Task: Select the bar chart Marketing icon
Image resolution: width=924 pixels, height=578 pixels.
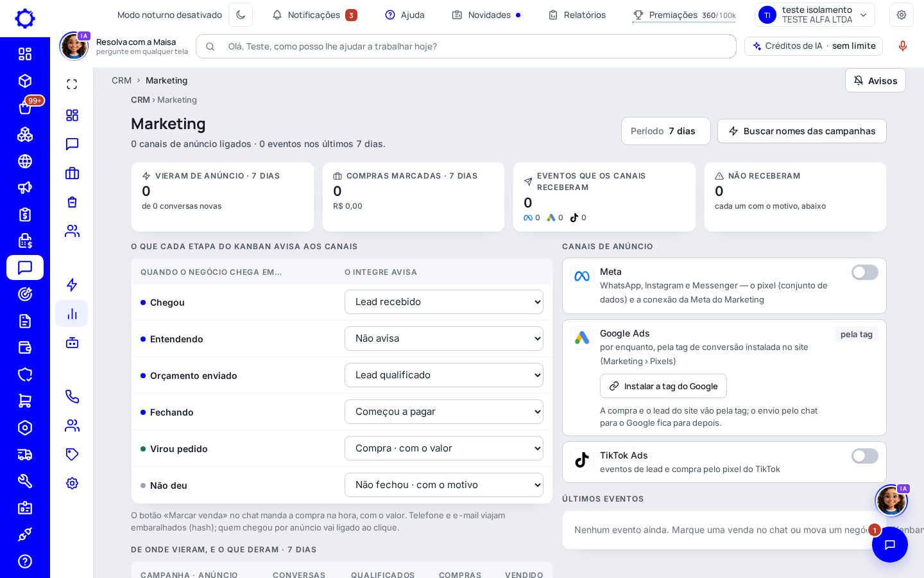Action: coord(72,313)
